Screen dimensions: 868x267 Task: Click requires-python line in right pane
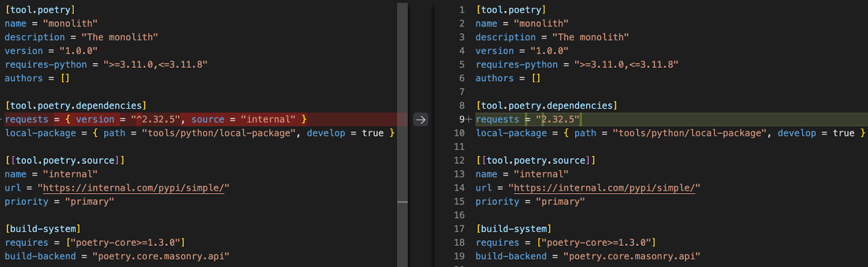tap(577, 65)
